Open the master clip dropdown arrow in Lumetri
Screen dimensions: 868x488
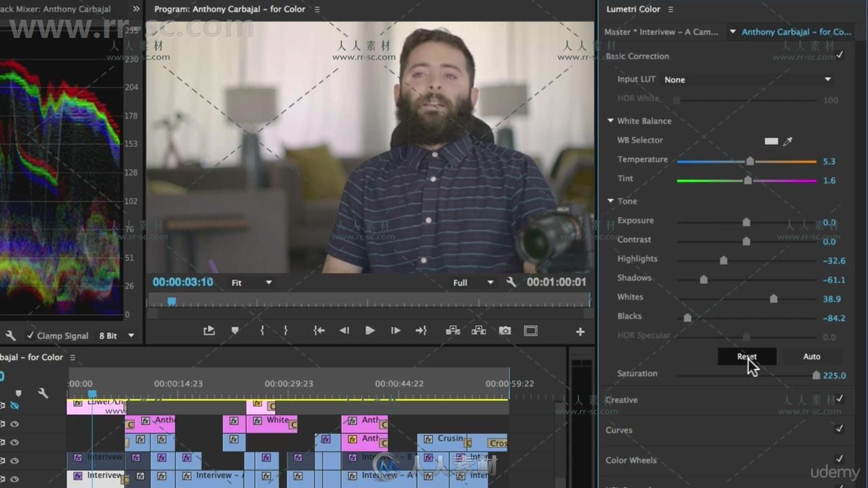coord(732,32)
